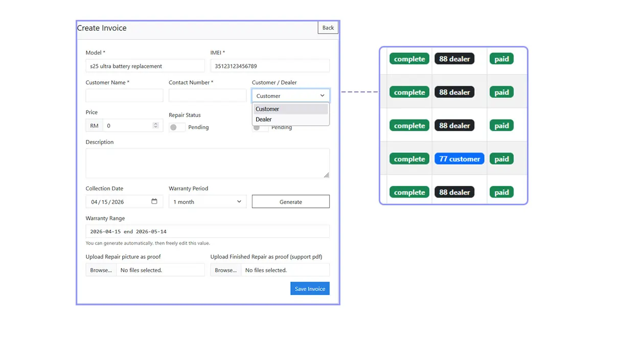644x337 pixels.
Task: Click the Warranty Range text field
Action: tap(208, 231)
